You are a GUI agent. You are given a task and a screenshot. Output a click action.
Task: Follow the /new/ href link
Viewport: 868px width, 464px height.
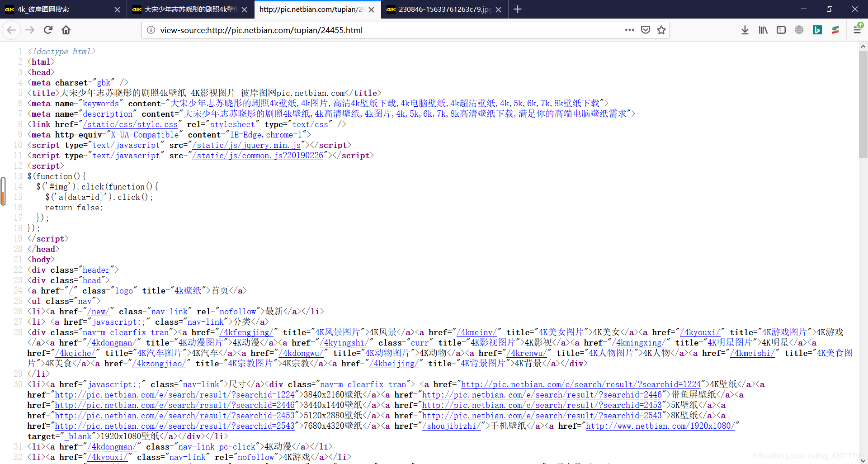[98, 312]
